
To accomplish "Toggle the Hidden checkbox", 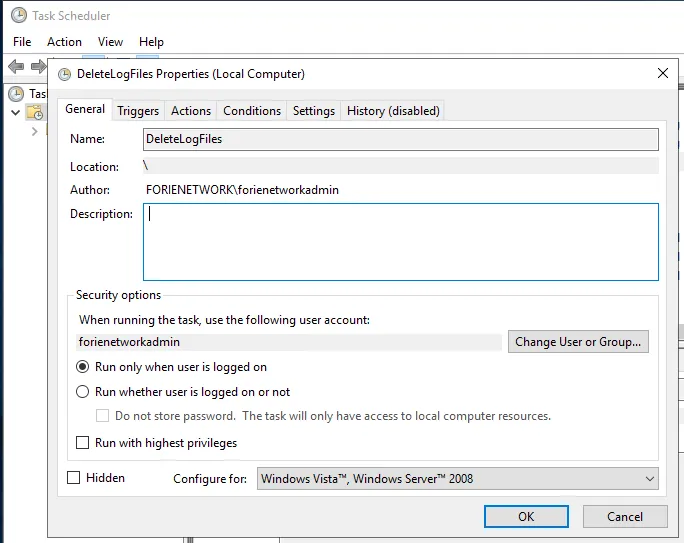I will click(x=73, y=478).
